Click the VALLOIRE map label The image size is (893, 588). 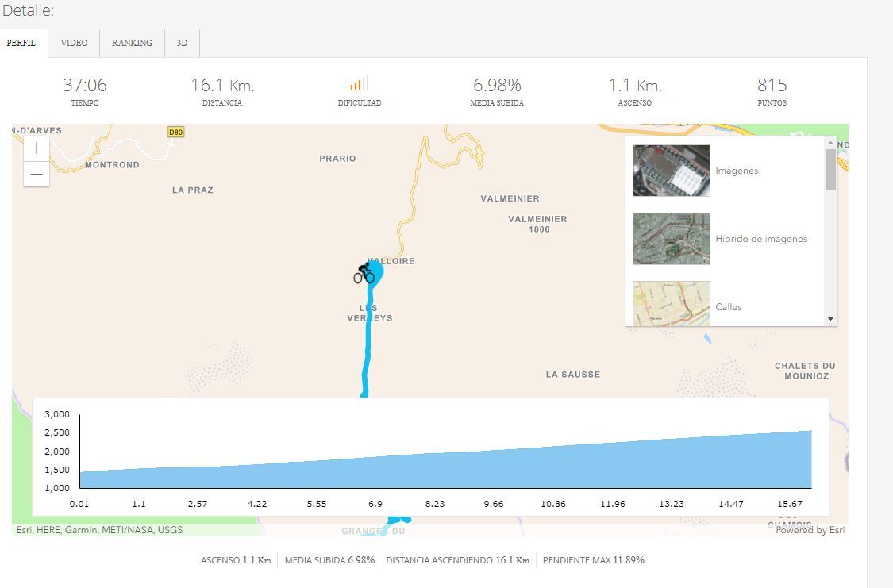[x=391, y=261]
